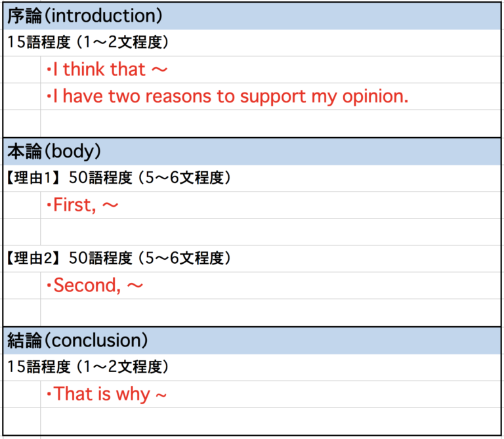
Task: Click narrow empty cell left of "I think that"
Action: point(22,69)
